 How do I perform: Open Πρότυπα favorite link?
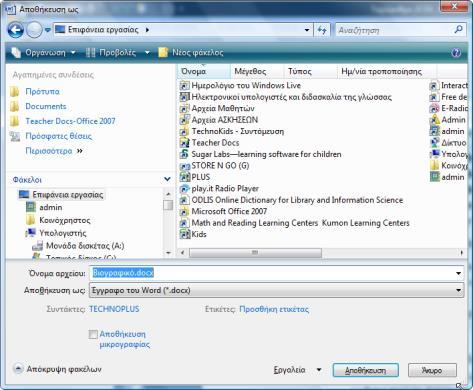(x=42, y=91)
